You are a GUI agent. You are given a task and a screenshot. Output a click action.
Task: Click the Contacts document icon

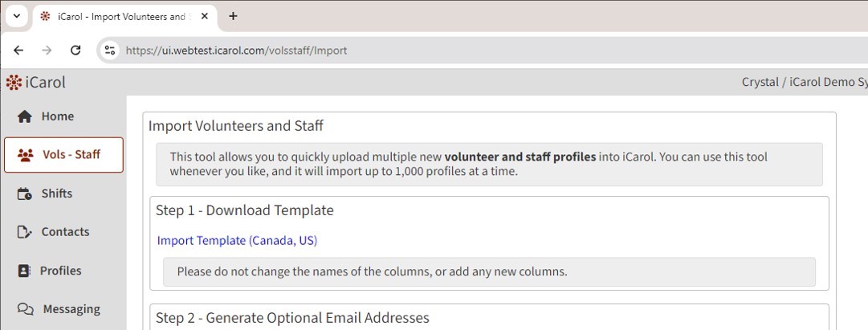click(25, 232)
